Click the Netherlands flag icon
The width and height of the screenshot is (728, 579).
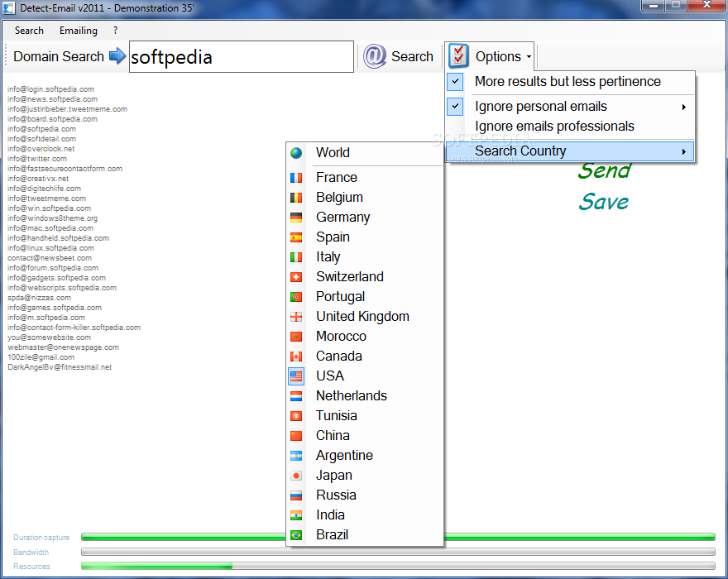coord(296,396)
